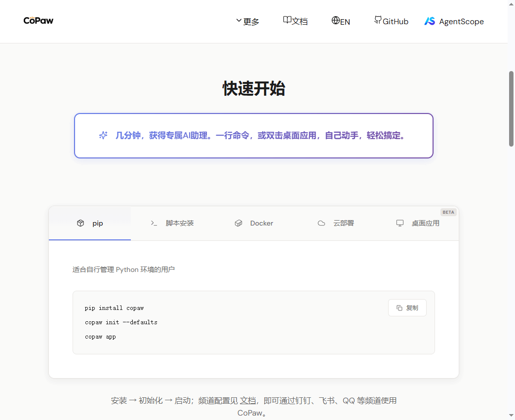Image resolution: width=515 pixels, height=420 pixels.
Task: Click the monitor icon for 桌面应用
Action: (400, 224)
